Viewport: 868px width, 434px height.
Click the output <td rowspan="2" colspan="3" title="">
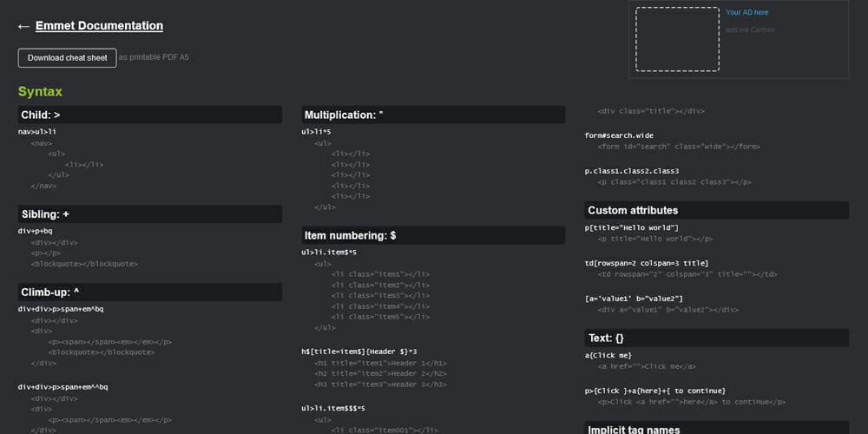pos(687,274)
